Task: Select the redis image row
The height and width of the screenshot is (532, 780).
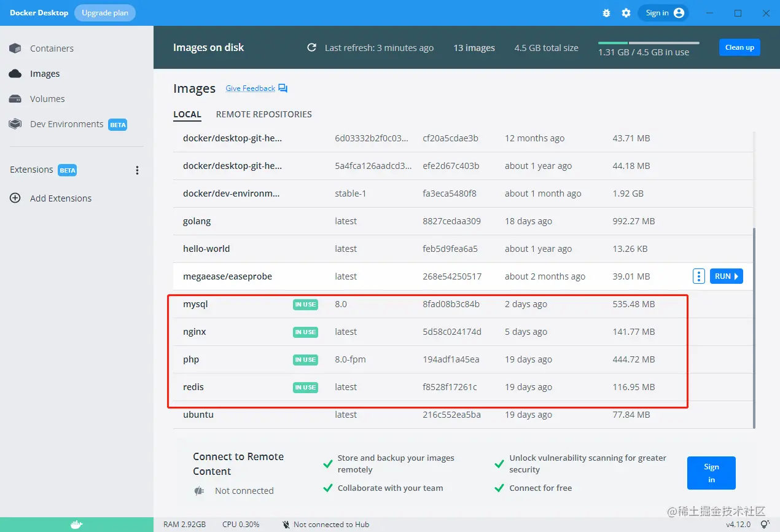Action: click(x=463, y=387)
